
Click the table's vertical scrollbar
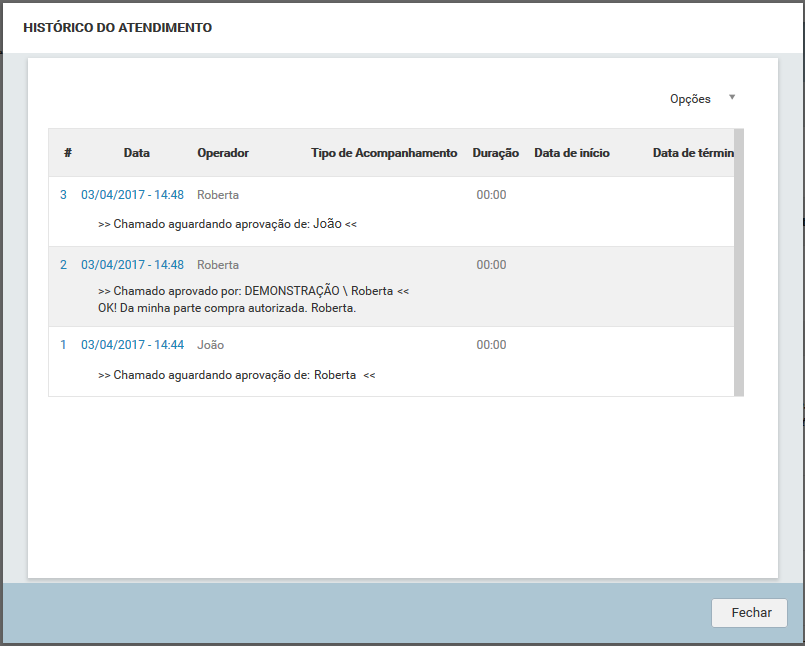click(x=739, y=262)
